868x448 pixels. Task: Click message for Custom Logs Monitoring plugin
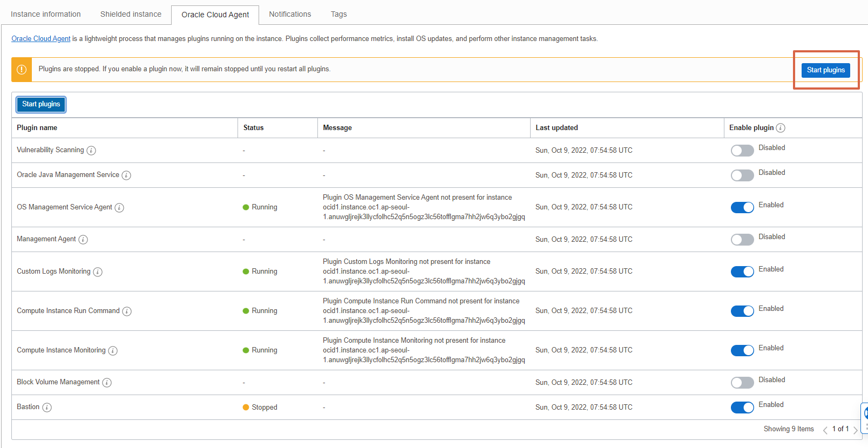tap(424, 271)
